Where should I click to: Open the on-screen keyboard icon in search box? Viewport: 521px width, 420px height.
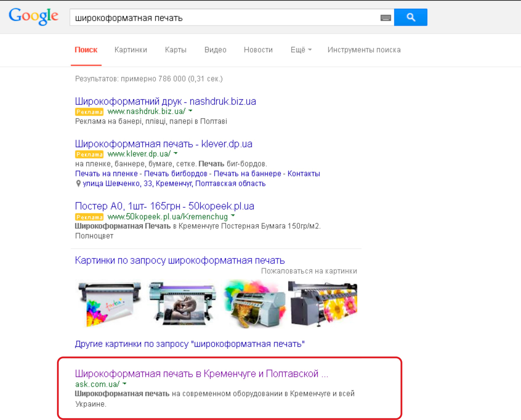386,18
